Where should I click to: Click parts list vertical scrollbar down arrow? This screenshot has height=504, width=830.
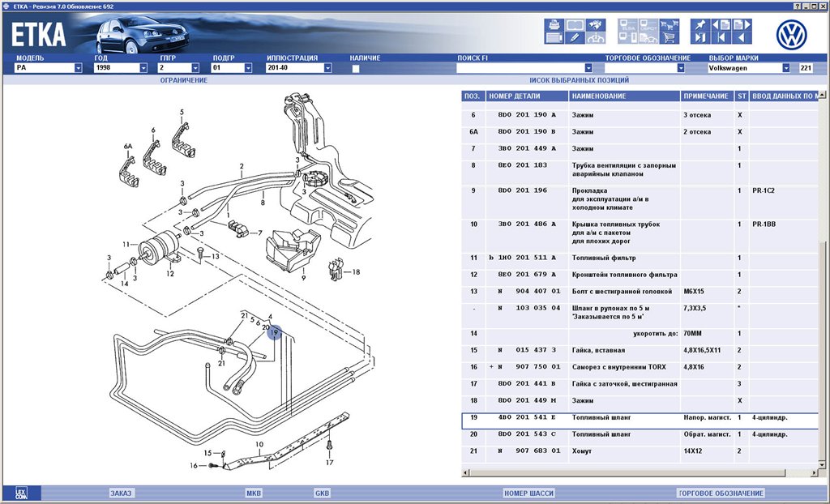pyautogui.click(x=822, y=464)
